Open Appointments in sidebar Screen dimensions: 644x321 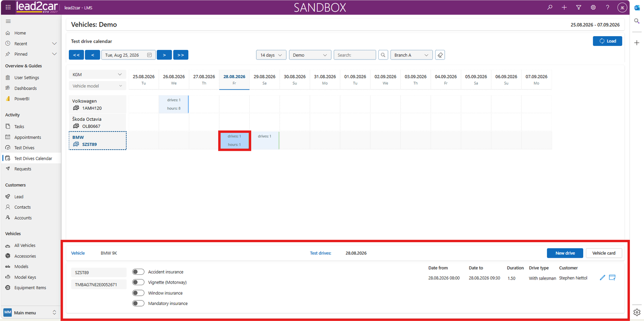(x=28, y=137)
